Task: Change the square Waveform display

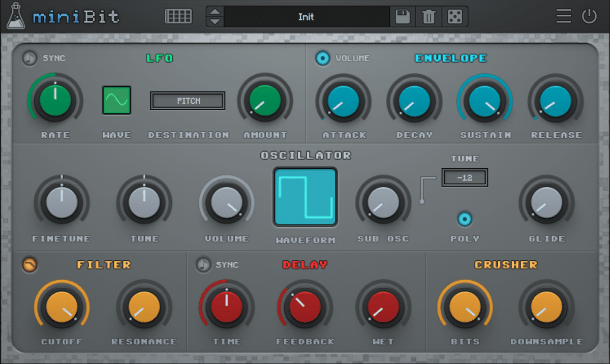Action: [305, 196]
